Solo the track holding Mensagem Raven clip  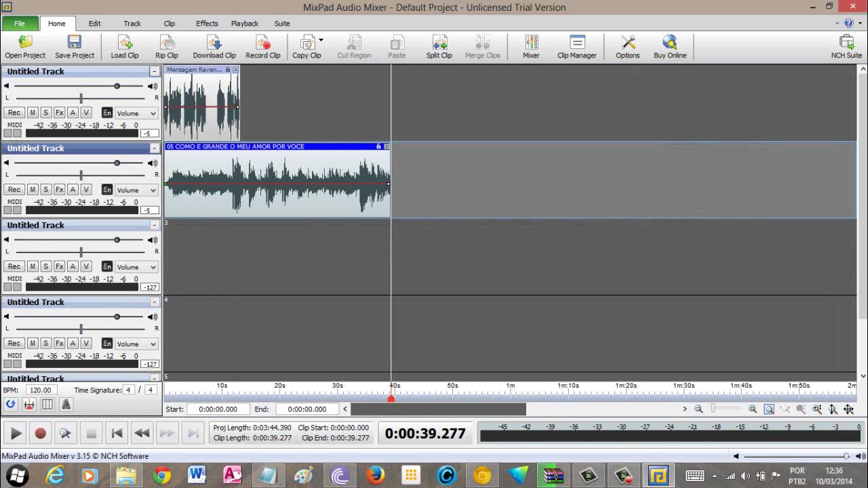(x=45, y=113)
